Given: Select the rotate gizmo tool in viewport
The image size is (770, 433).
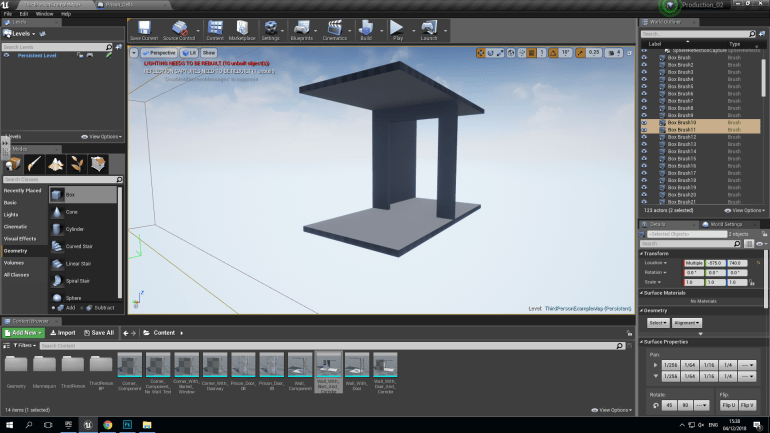Looking at the screenshot, I should 490,53.
